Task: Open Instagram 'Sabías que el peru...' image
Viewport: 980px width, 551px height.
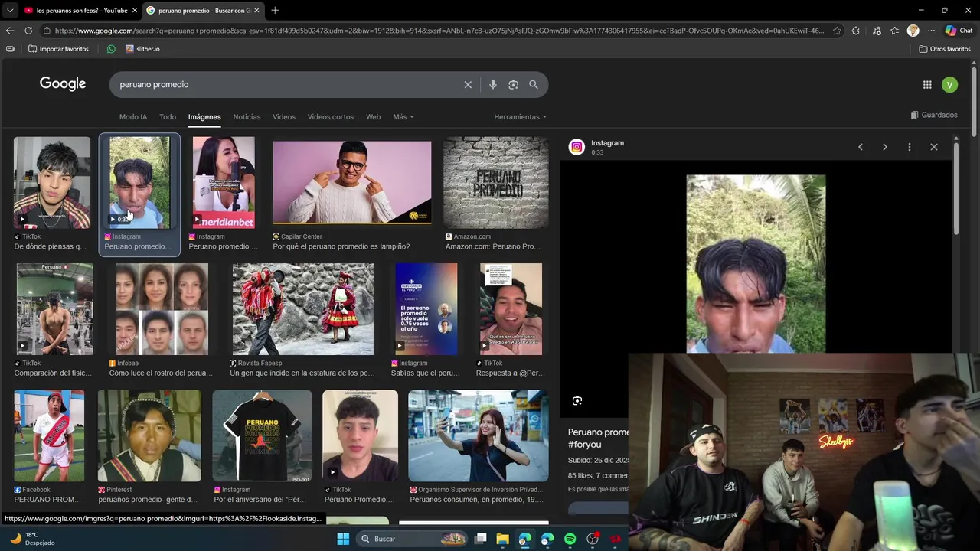Action: (x=426, y=309)
